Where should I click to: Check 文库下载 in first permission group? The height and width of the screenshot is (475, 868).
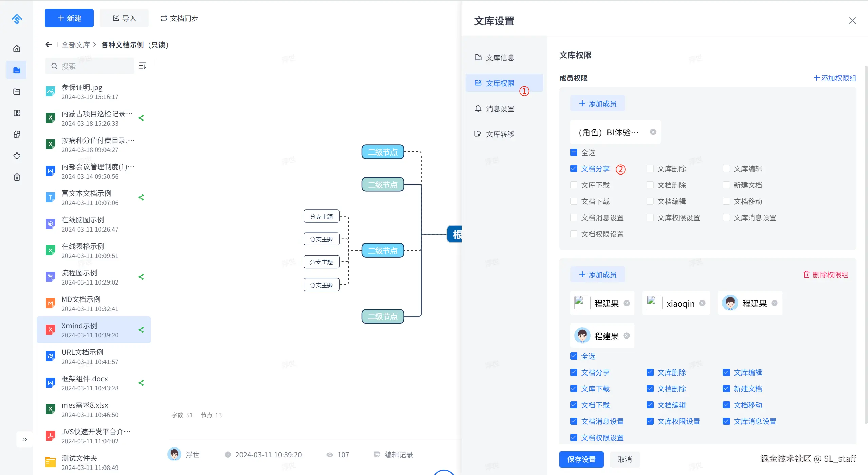[574, 185]
